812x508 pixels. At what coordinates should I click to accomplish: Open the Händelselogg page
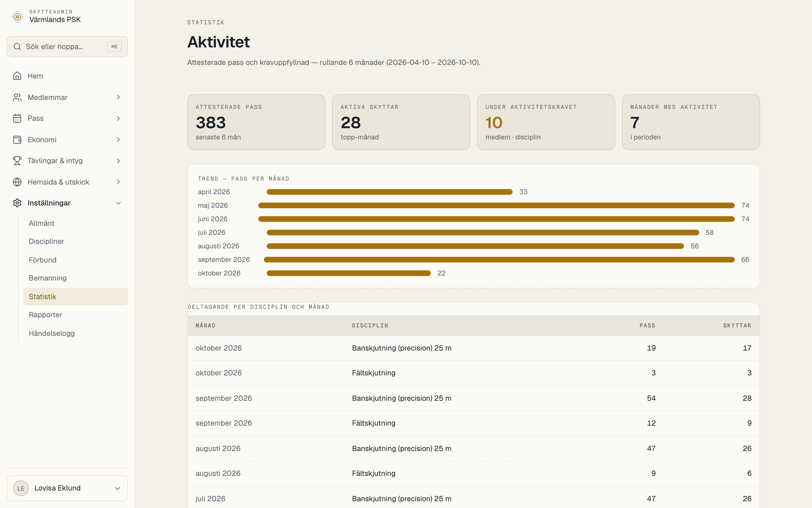pyautogui.click(x=75, y=333)
